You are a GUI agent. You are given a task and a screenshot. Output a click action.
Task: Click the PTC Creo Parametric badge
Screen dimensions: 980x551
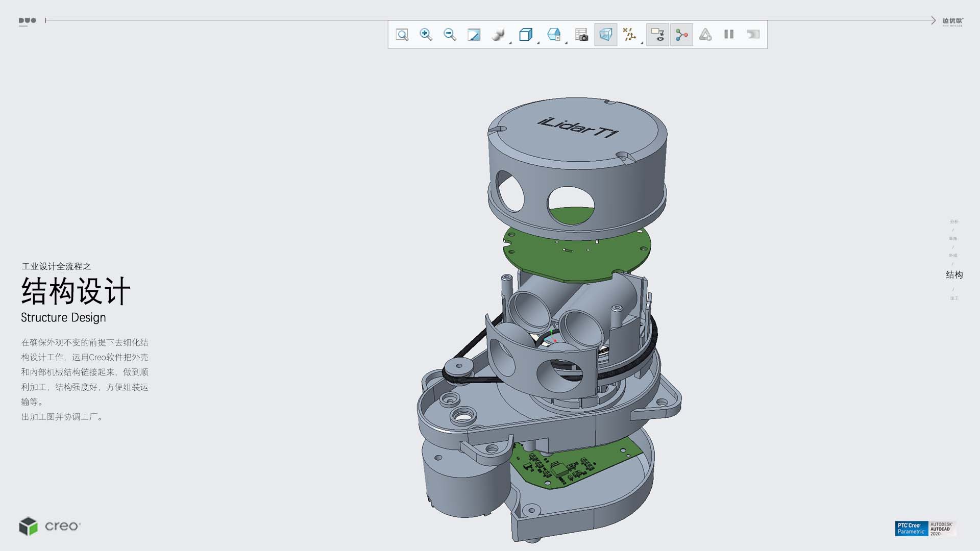(911, 528)
